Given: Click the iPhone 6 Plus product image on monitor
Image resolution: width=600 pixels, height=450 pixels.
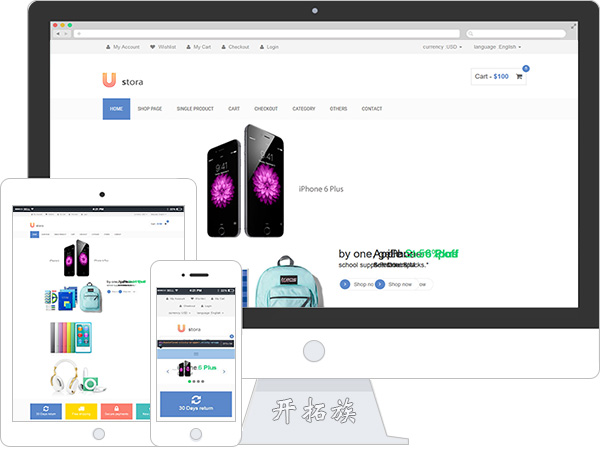Looking at the screenshot, I should (245, 181).
